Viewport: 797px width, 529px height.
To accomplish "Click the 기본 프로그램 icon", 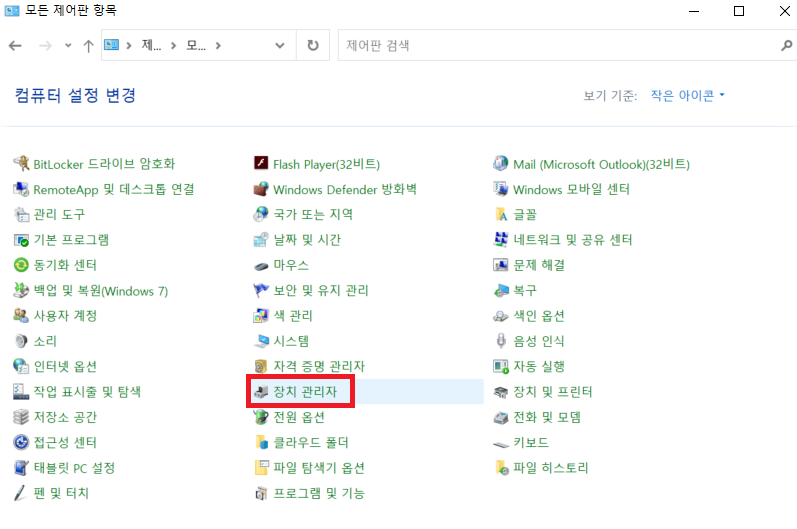I will pos(21,240).
